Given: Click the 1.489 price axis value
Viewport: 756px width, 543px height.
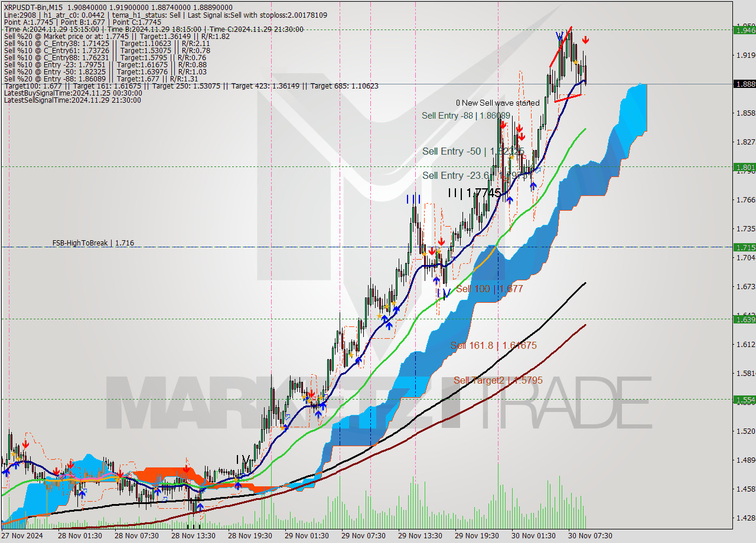Looking at the screenshot, I should pyautogui.click(x=745, y=460).
